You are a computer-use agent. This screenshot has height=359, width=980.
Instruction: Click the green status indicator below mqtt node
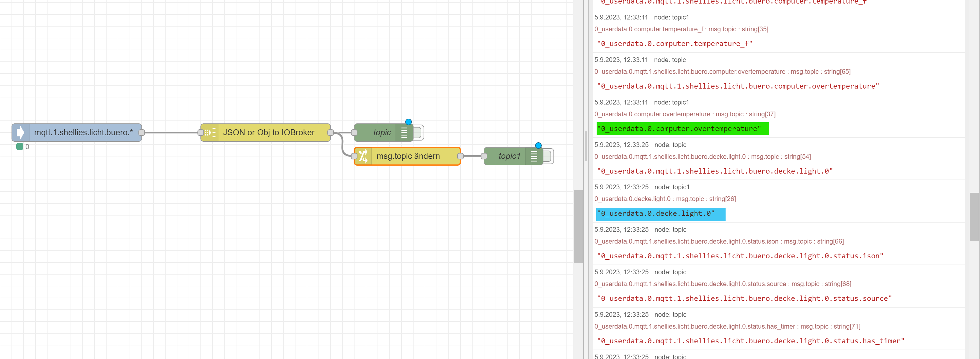pos(20,146)
